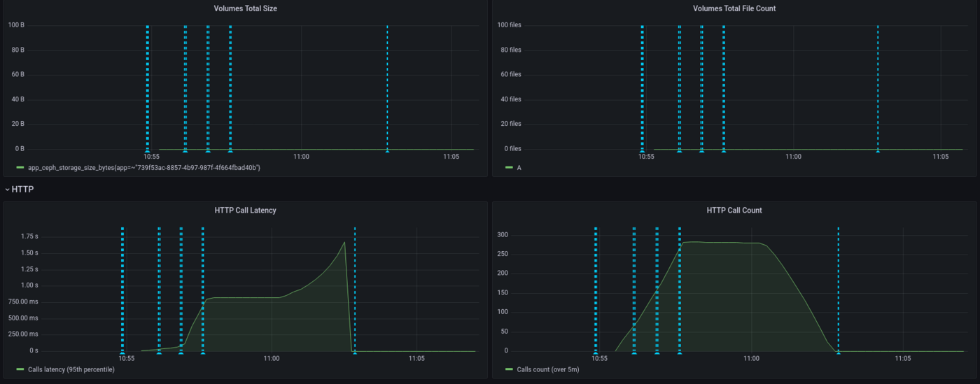980x384 pixels.
Task: Click the rightmost annotation marker in HTTP Call Latency
Action: tap(355, 353)
